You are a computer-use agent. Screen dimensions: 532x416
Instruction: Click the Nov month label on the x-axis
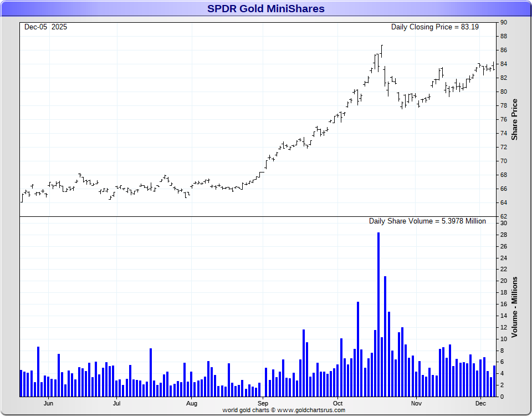point(416,403)
